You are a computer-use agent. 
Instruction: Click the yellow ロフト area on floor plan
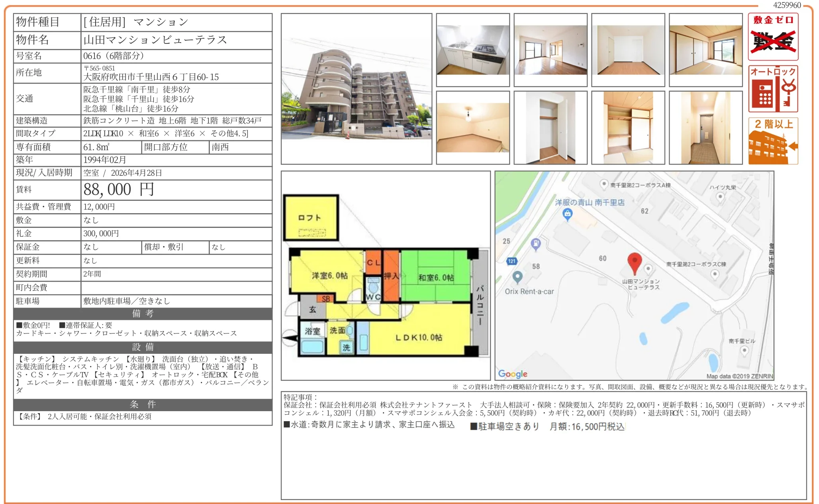point(311,218)
